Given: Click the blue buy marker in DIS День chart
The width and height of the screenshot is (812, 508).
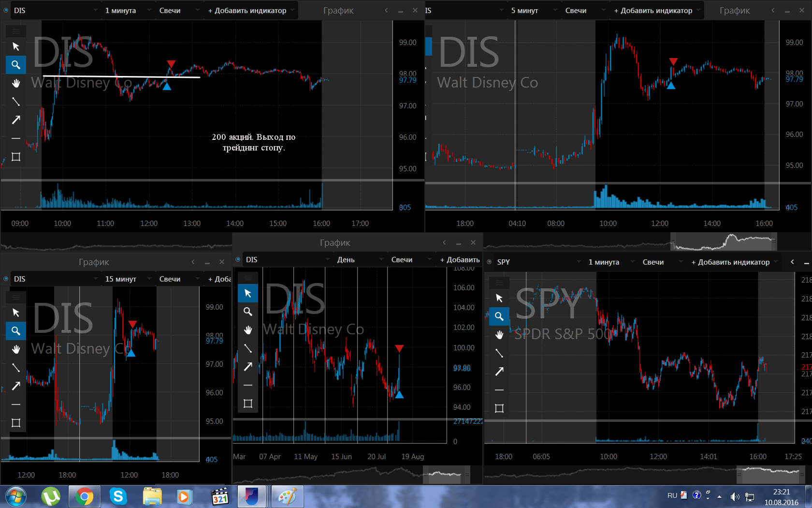Looking at the screenshot, I should 399,395.
